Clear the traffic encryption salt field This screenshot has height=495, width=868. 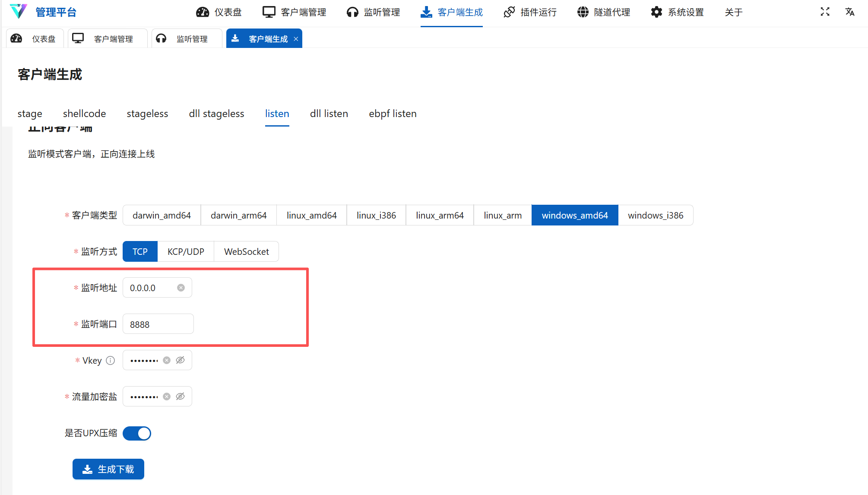click(x=167, y=397)
